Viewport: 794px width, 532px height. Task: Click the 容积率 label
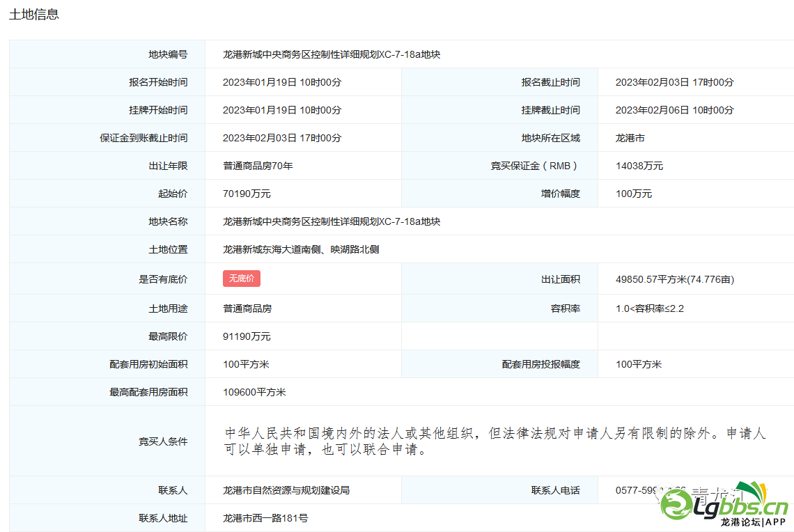click(566, 308)
